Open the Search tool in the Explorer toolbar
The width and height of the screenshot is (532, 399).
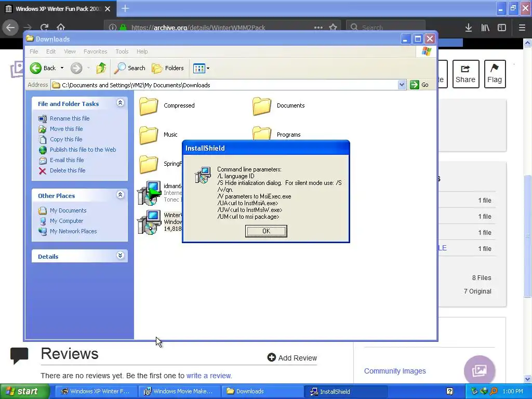[x=129, y=68]
